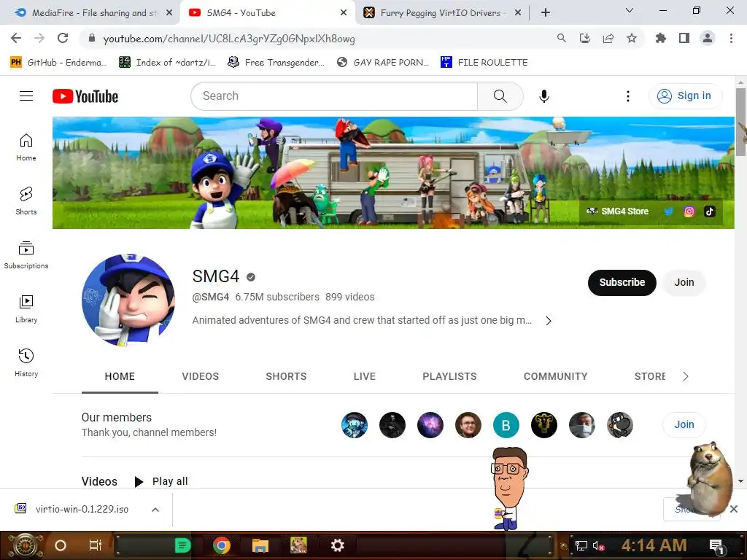Open the Chrome profile avatar icon
Image resolution: width=747 pixels, height=560 pixels.
tap(708, 38)
